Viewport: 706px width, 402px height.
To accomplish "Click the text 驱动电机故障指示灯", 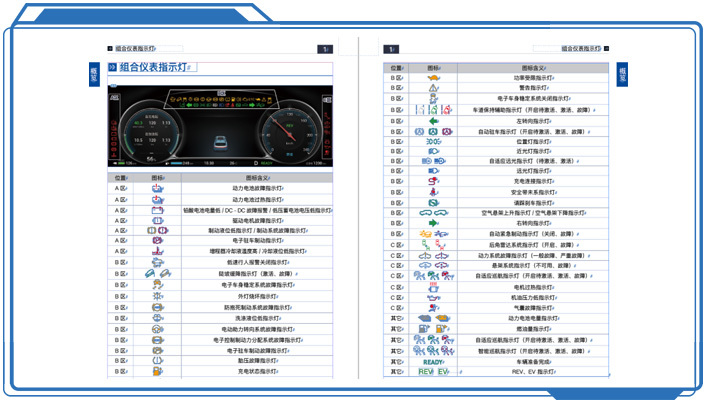I will pyautogui.click(x=257, y=221).
